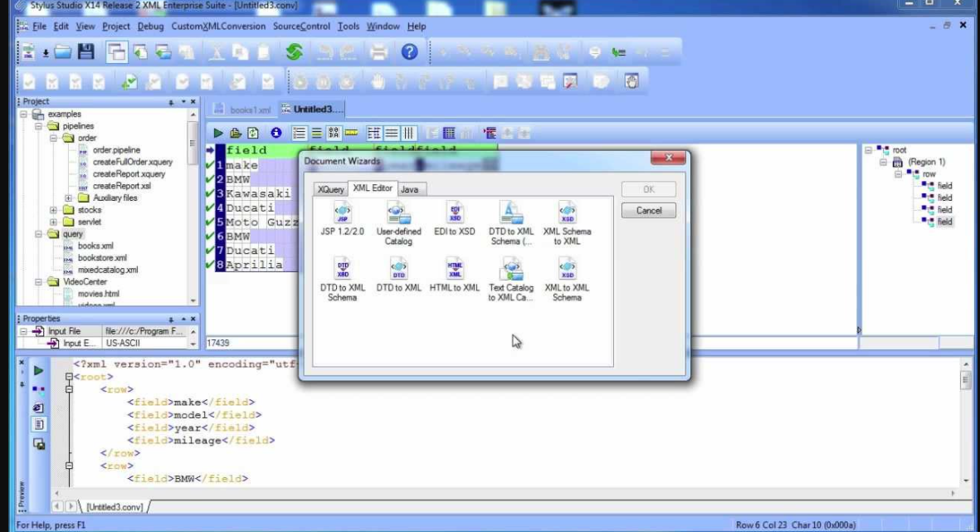Switch to the books1.xml document tab
980x532 pixels.
(x=244, y=110)
